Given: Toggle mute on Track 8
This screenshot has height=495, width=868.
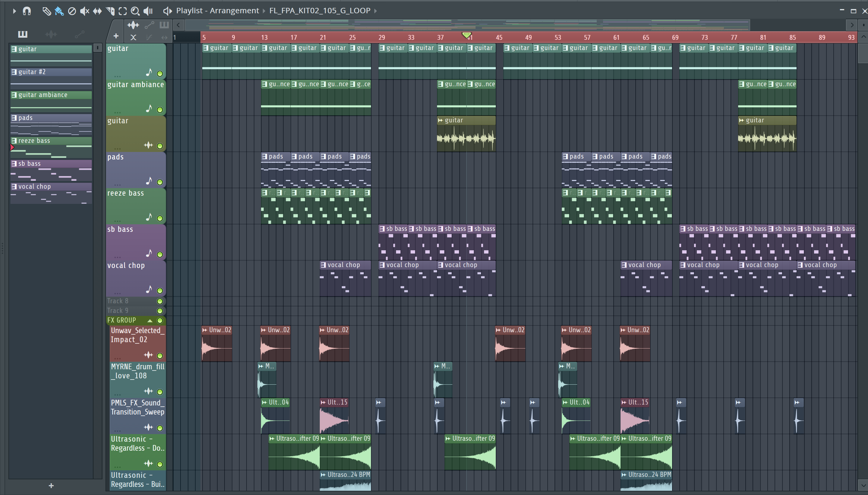Looking at the screenshot, I should [160, 301].
